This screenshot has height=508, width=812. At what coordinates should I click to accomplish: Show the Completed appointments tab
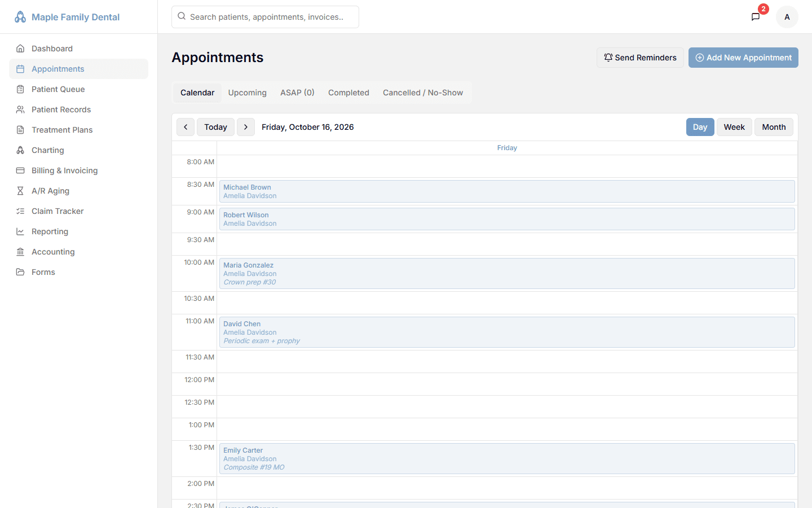348,93
